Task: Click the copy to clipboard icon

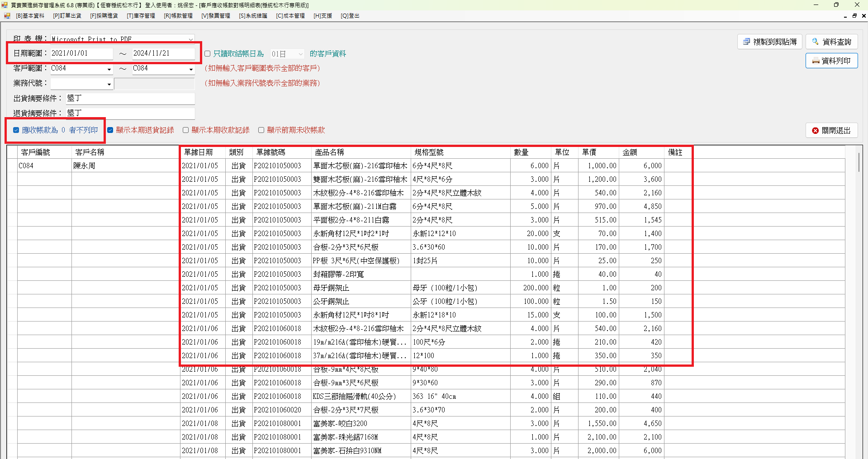Action: point(746,42)
